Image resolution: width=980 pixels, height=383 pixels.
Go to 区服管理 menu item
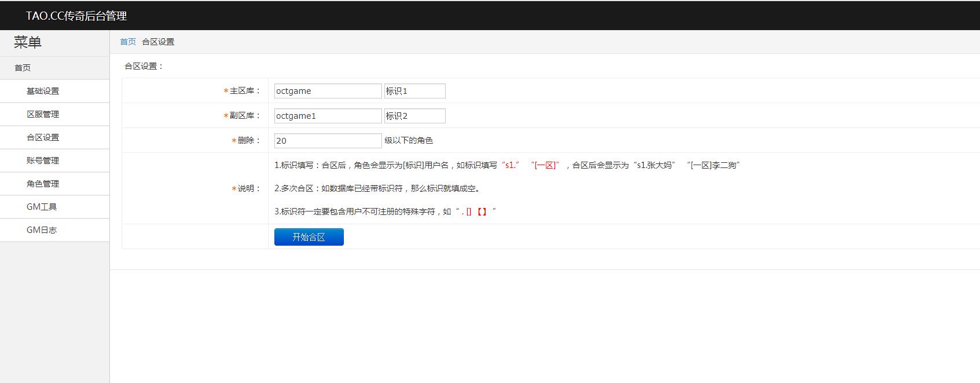tap(43, 114)
